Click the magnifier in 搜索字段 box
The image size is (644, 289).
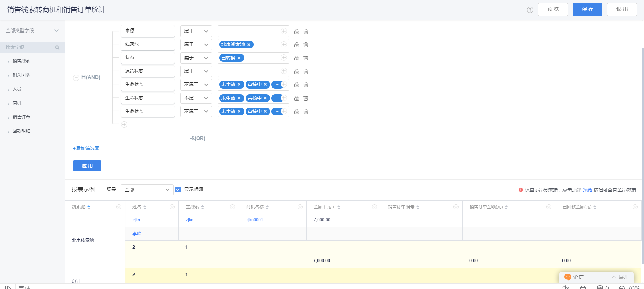pos(57,47)
